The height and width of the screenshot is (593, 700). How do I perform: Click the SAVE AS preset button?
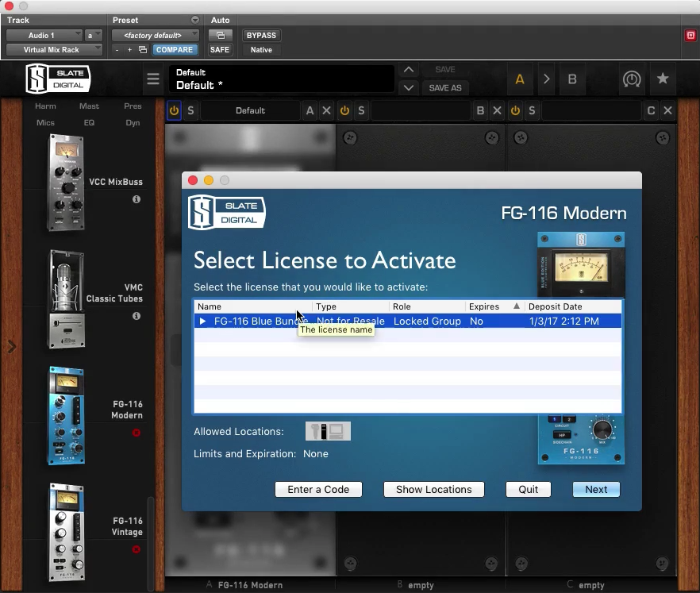pyautogui.click(x=445, y=87)
